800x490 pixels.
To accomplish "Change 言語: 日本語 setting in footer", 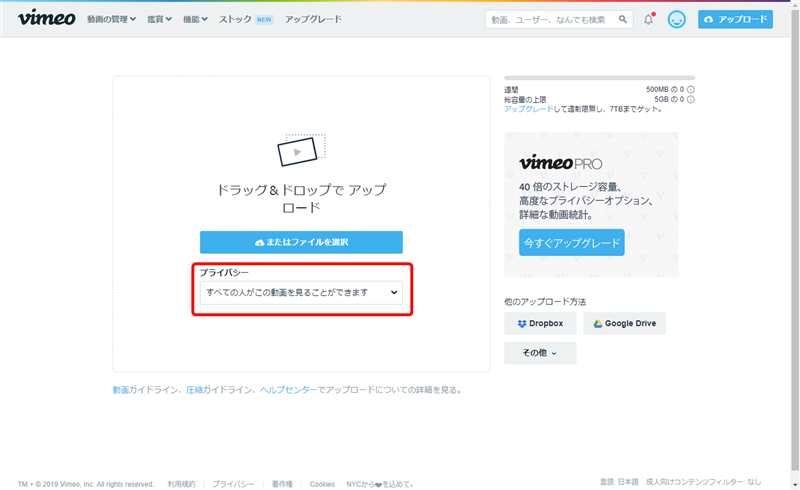I will tap(619, 482).
